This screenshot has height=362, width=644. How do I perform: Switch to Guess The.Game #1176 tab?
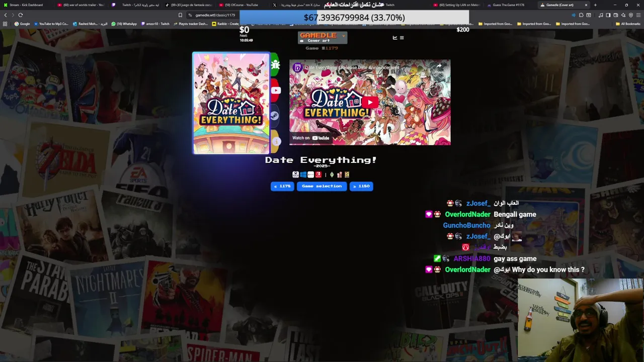tap(508, 5)
